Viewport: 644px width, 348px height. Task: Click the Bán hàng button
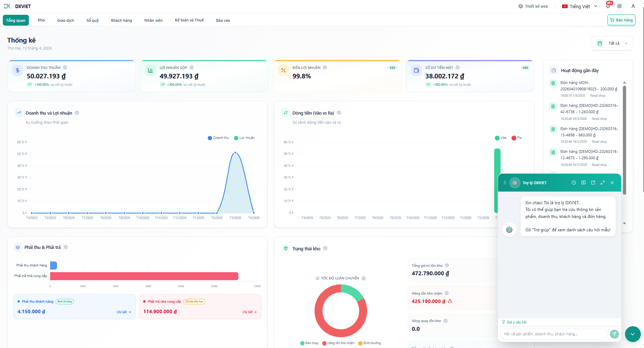[x=621, y=20]
